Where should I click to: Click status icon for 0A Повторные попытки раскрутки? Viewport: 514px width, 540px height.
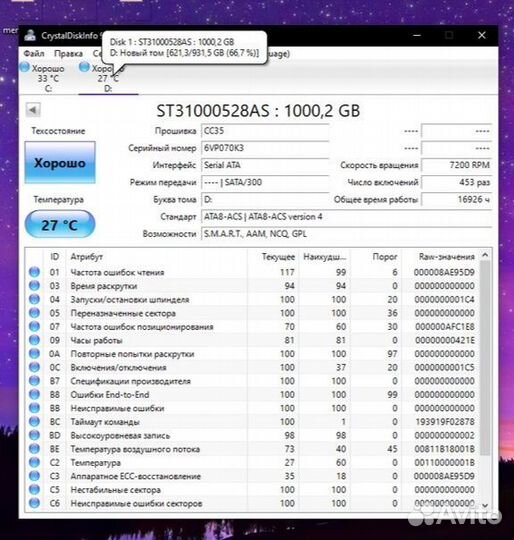click(x=34, y=354)
